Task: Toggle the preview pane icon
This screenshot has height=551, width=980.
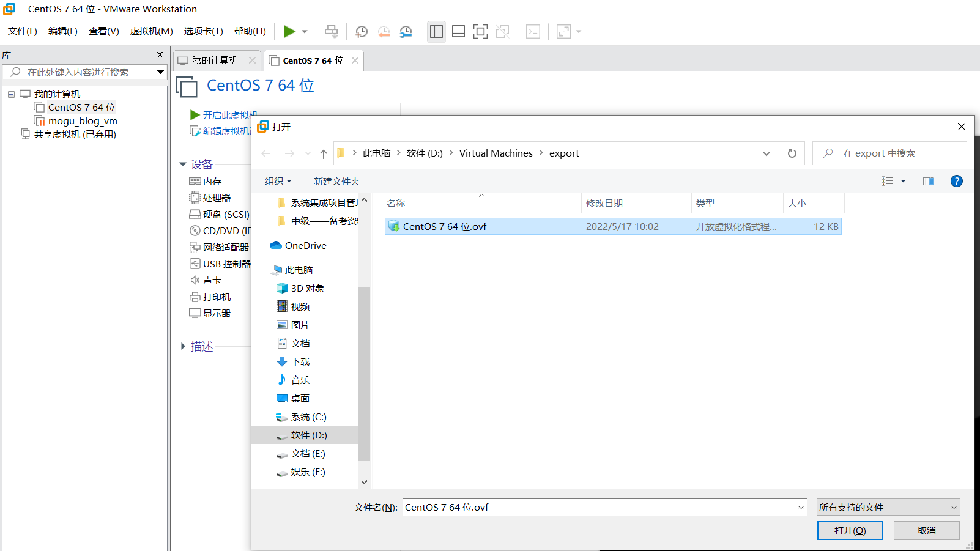Action: pyautogui.click(x=928, y=181)
